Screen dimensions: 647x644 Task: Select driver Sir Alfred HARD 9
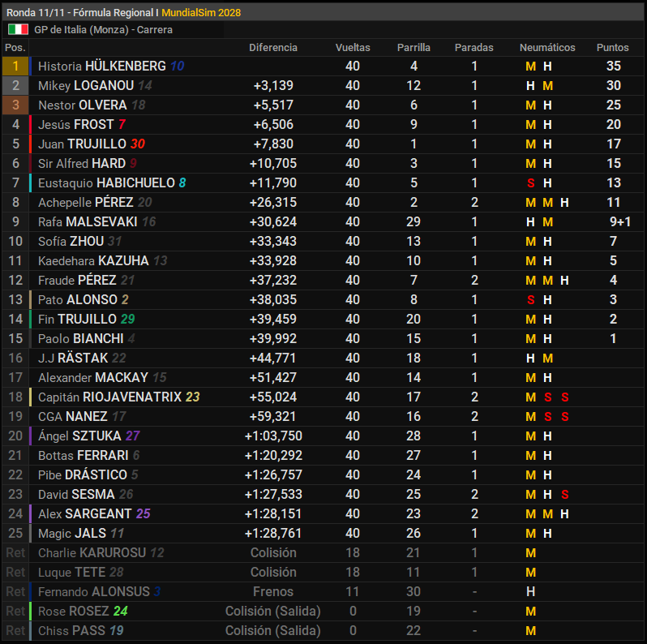pyautogui.click(x=88, y=164)
